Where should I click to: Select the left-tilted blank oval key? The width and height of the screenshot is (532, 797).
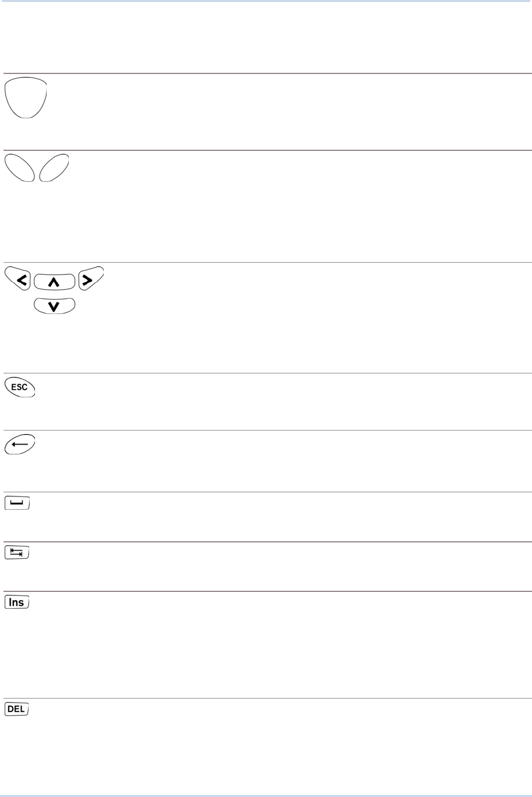click(19, 168)
